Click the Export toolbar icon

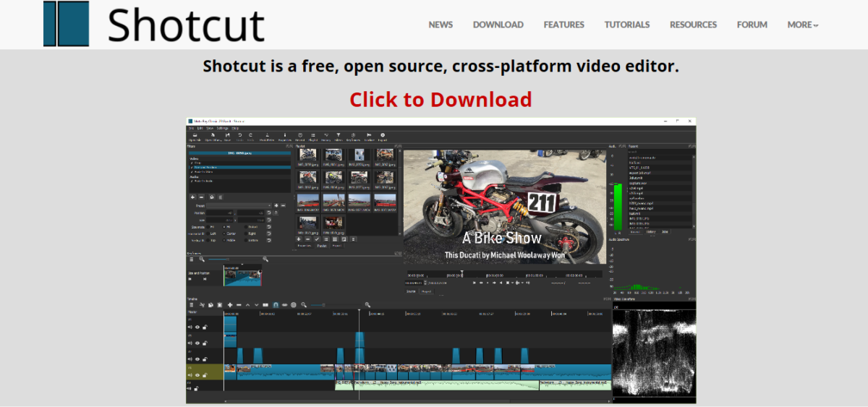click(x=383, y=136)
